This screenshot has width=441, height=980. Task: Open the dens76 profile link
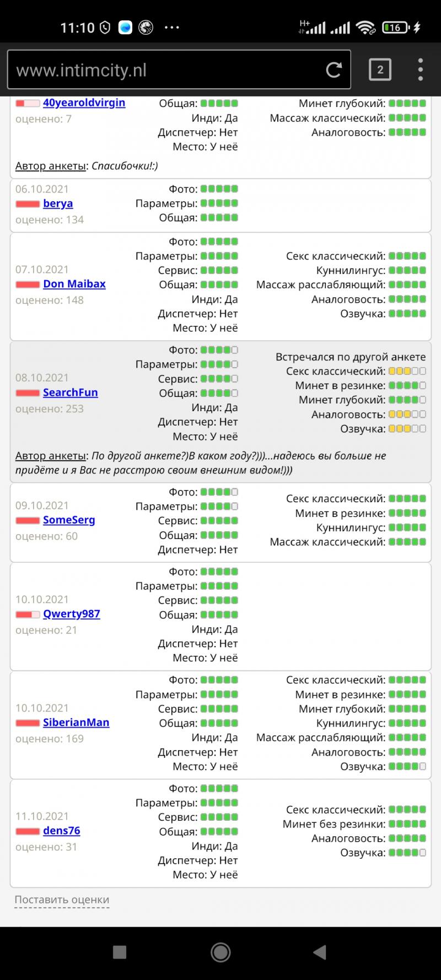[62, 831]
